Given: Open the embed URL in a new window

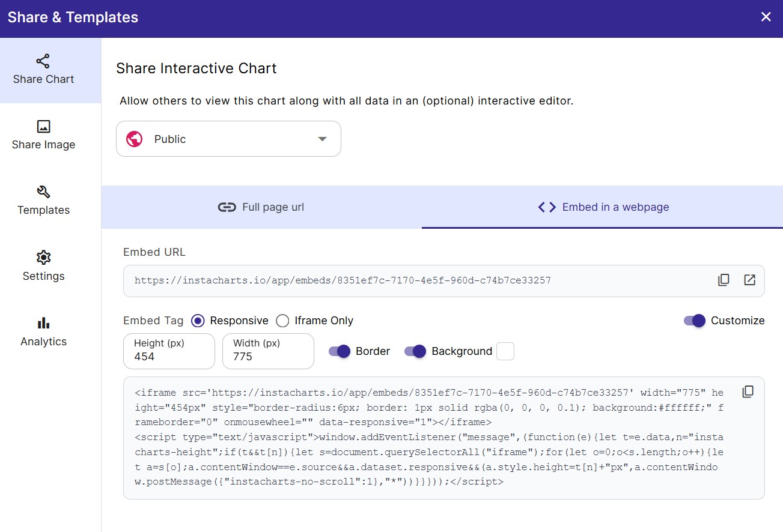Looking at the screenshot, I should (749, 280).
